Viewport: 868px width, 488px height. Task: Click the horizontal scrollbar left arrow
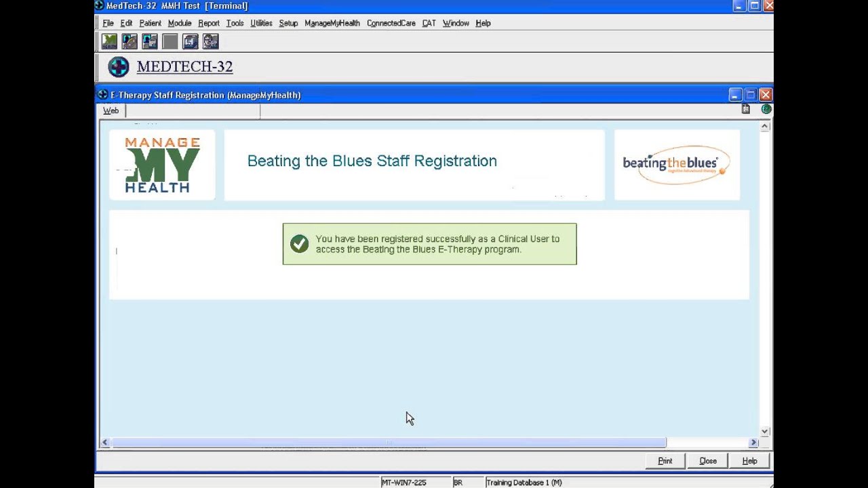pyautogui.click(x=104, y=443)
